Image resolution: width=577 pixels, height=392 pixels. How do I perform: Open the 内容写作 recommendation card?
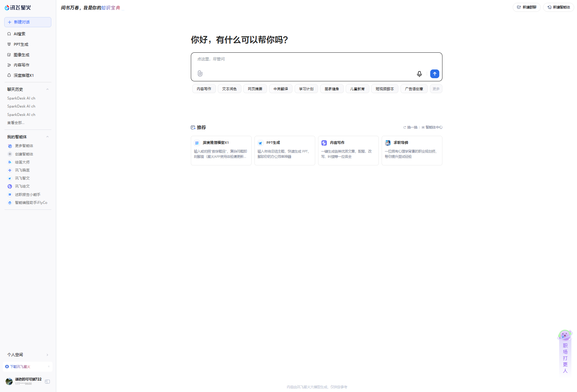(348, 150)
